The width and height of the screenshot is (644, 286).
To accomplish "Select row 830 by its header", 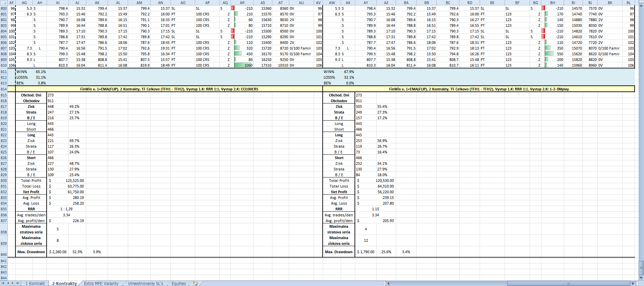I will tap(4, 181).
